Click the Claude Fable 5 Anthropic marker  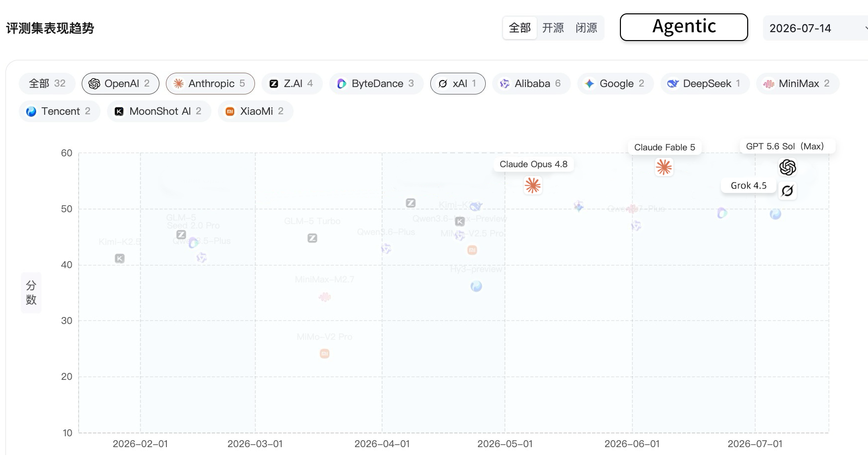click(x=664, y=167)
